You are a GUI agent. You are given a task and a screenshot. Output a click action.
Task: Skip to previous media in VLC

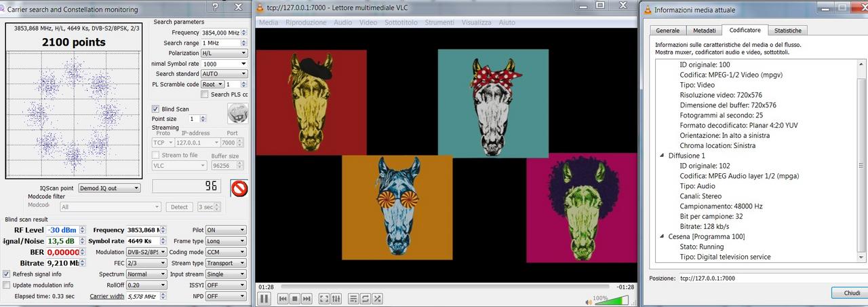pyautogui.click(x=283, y=298)
